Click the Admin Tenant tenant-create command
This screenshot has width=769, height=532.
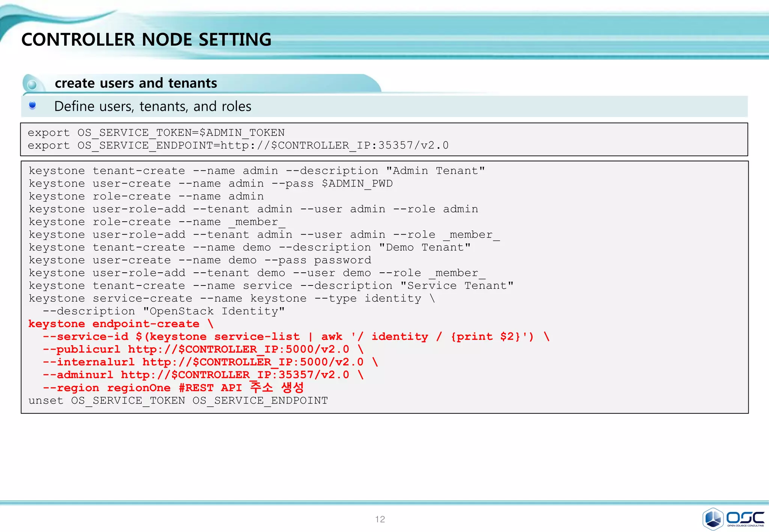coord(256,171)
